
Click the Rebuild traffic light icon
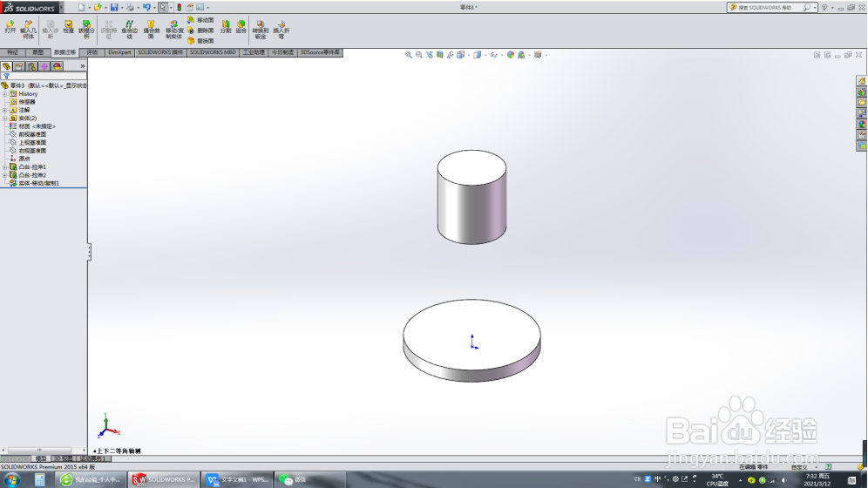click(180, 7)
